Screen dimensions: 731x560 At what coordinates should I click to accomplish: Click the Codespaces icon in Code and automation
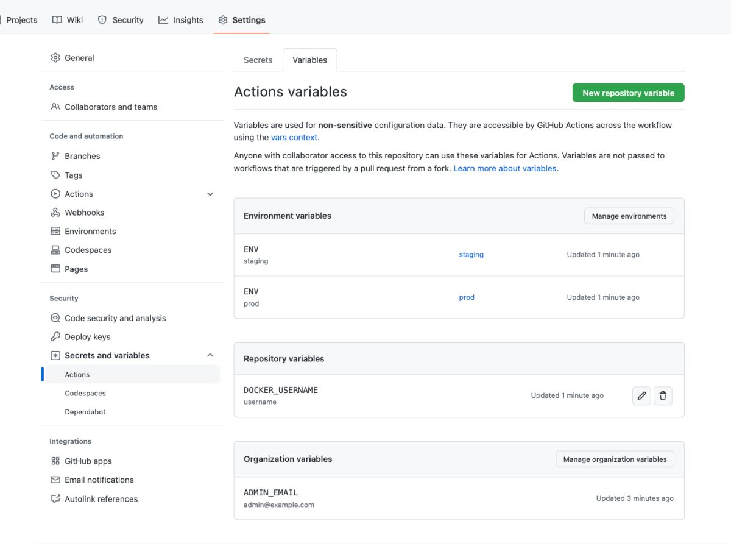coord(55,250)
